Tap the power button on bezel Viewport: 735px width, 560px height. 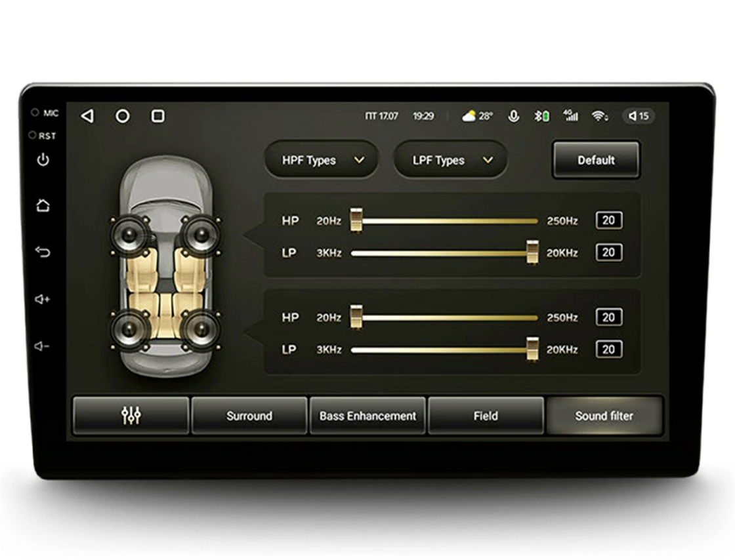point(43,159)
